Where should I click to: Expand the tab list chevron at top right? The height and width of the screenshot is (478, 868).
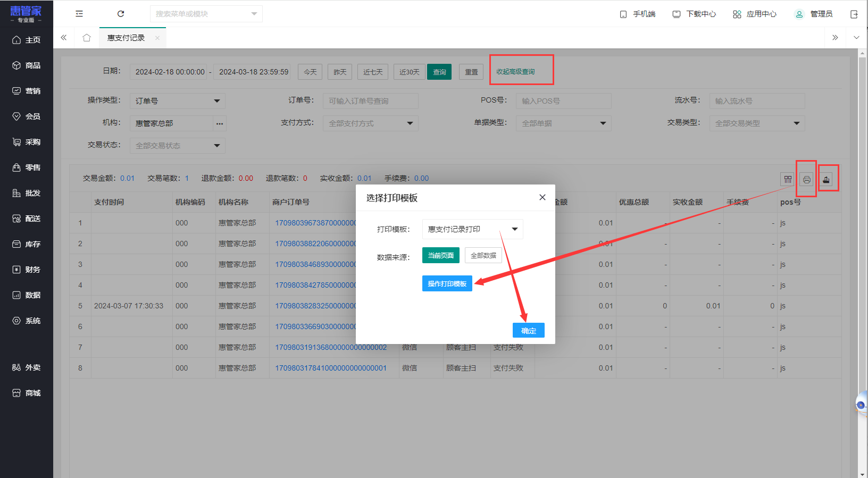pos(856,38)
